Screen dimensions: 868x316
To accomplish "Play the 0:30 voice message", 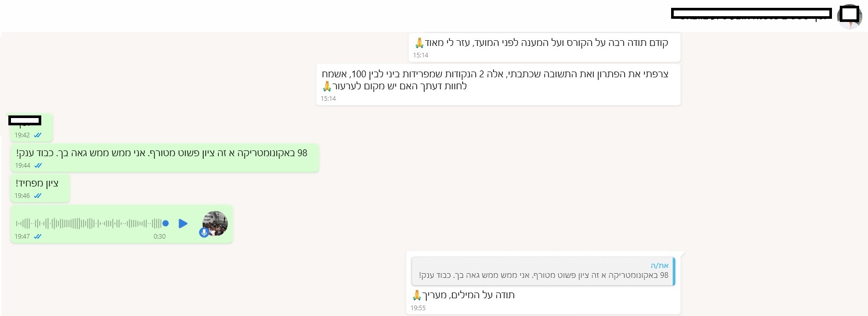I will pos(183,224).
